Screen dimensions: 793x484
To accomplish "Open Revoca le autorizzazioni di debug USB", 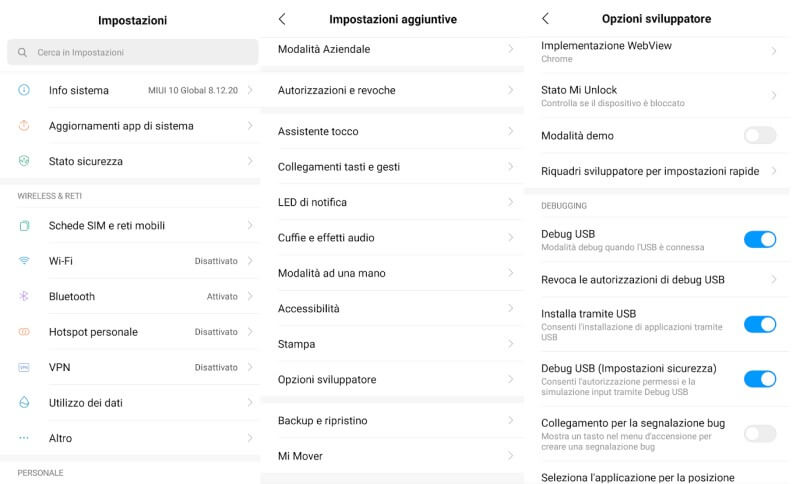I will click(x=658, y=280).
